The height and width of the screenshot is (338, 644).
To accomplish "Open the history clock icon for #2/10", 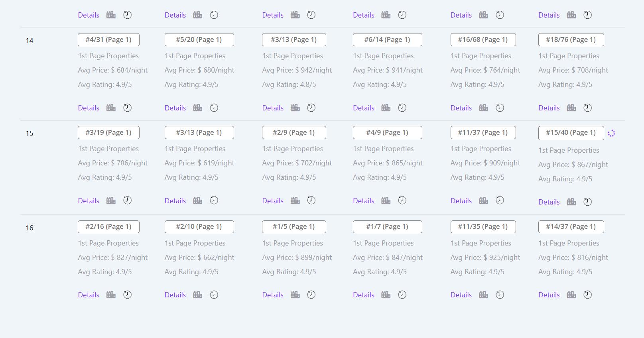I will [214, 295].
